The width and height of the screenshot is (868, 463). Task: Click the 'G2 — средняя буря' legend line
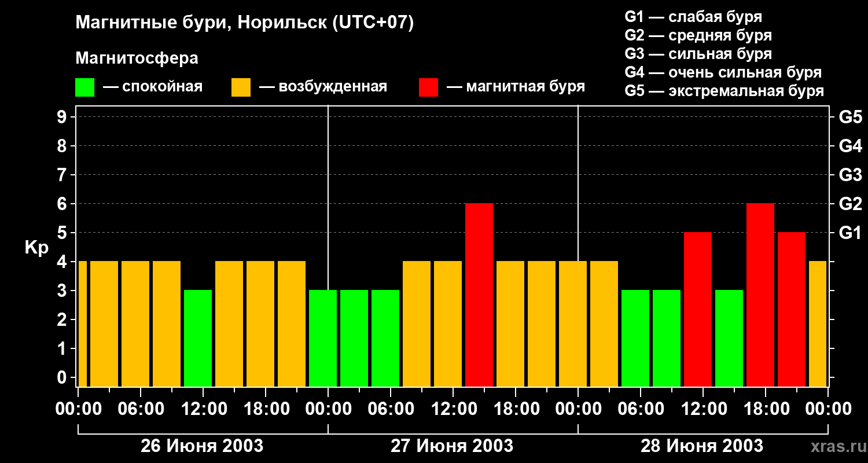(x=698, y=35)
